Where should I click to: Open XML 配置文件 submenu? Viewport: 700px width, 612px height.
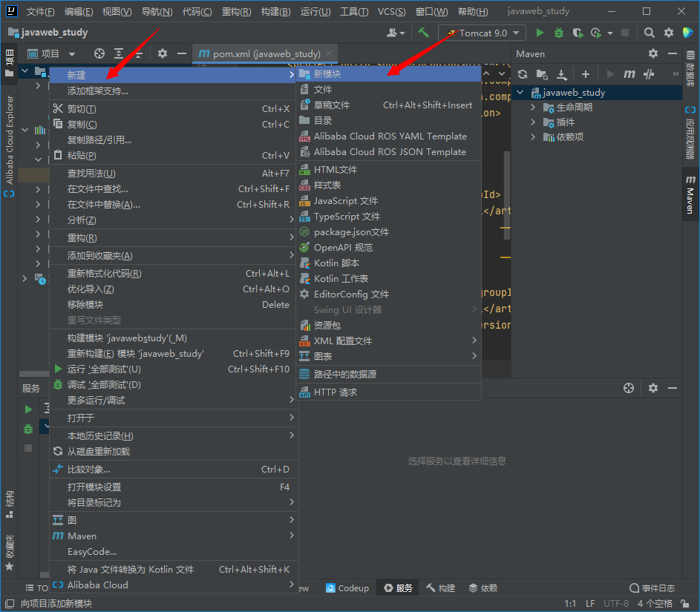coord(389,340)
